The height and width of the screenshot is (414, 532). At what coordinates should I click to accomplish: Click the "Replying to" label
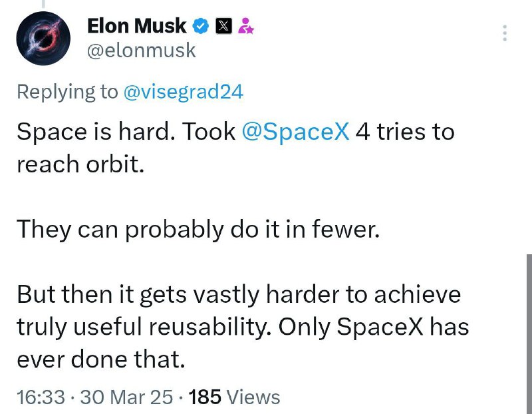tap(67, 92)
